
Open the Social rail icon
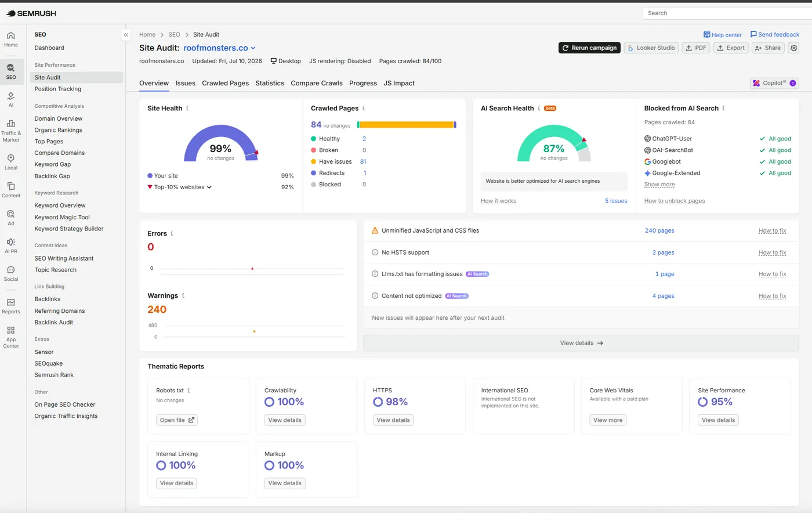(x=11, y=273)
